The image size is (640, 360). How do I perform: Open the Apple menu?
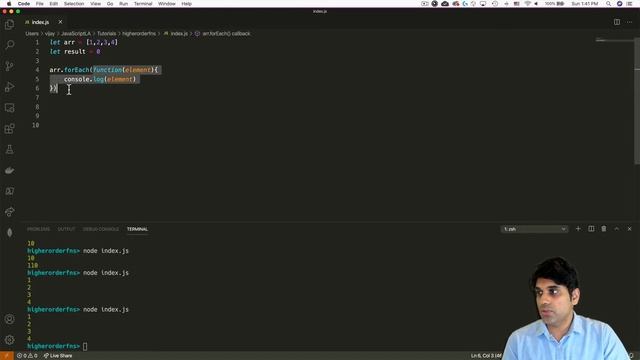tap(9, 4)
